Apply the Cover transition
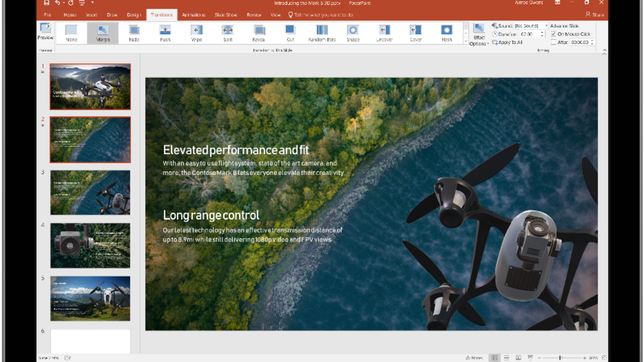The height and width of the screenshot is (362, 644). coord(416,33)
